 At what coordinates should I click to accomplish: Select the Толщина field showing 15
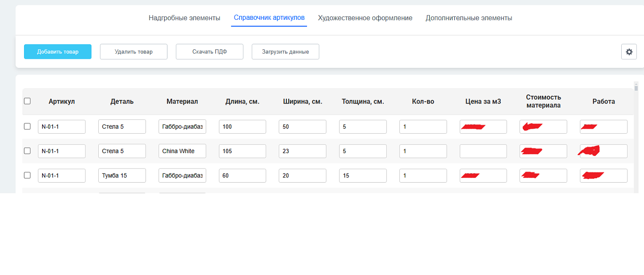point(362,175)
